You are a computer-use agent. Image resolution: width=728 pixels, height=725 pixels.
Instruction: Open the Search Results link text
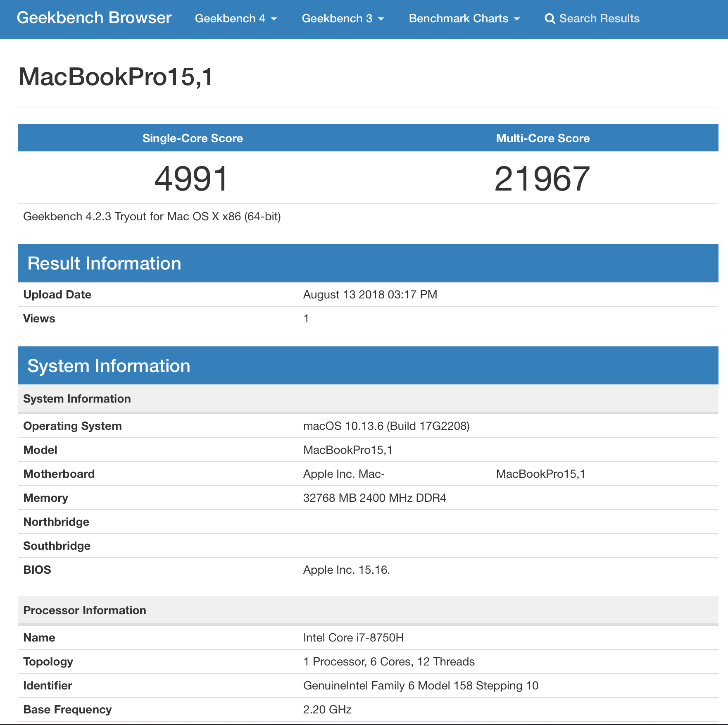599,19
